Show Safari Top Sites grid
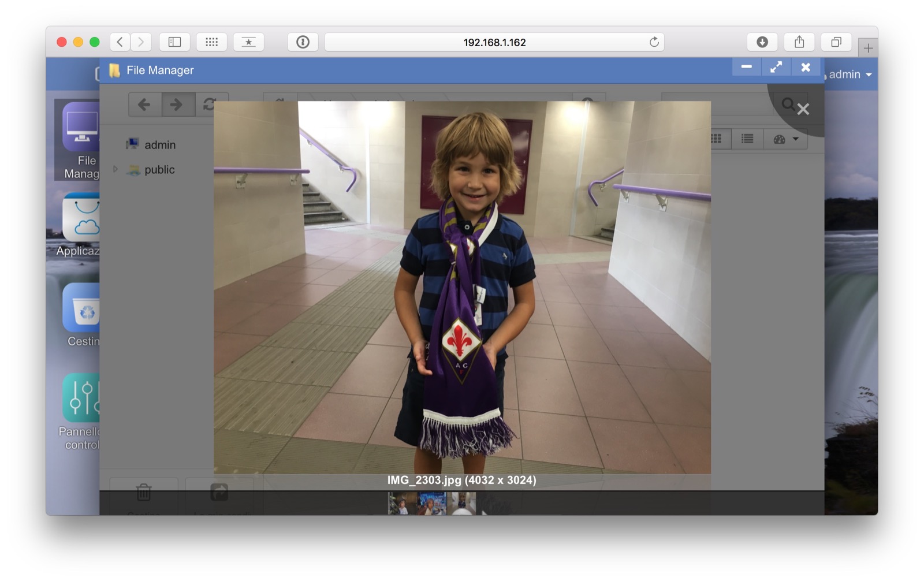The height and width of the screenshot is (581, 924). [211, 42]
